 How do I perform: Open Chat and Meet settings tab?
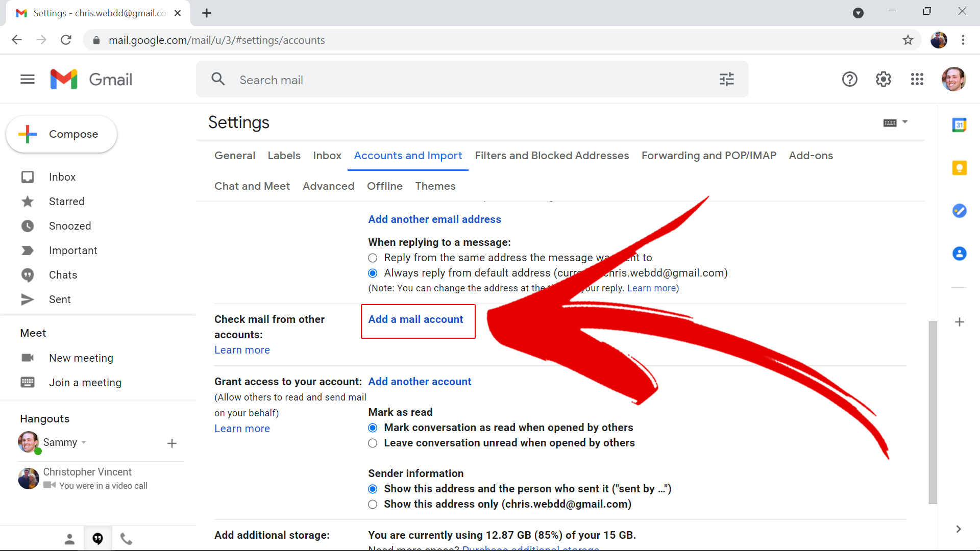point(252,186)
